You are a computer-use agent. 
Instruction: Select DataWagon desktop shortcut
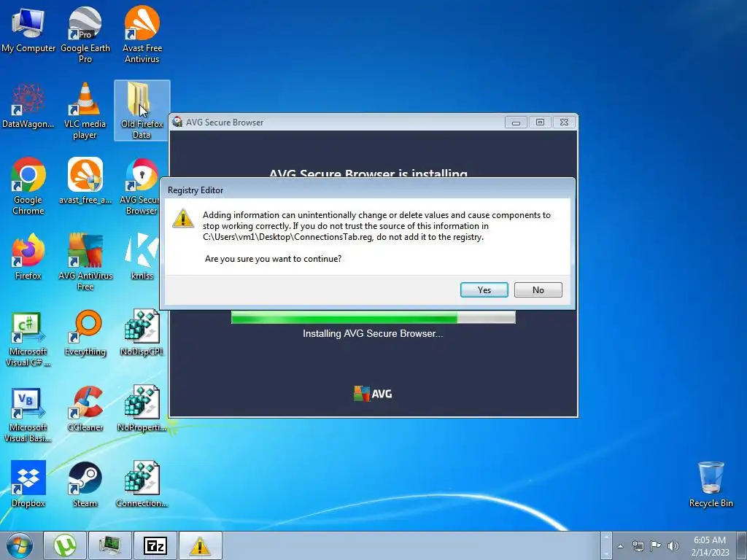(x=28, y=106)
